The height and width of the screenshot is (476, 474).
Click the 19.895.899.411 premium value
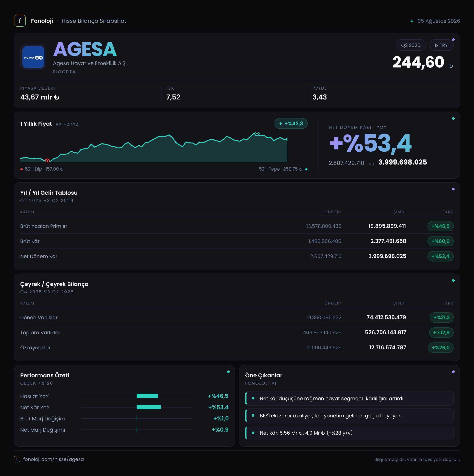387,226
